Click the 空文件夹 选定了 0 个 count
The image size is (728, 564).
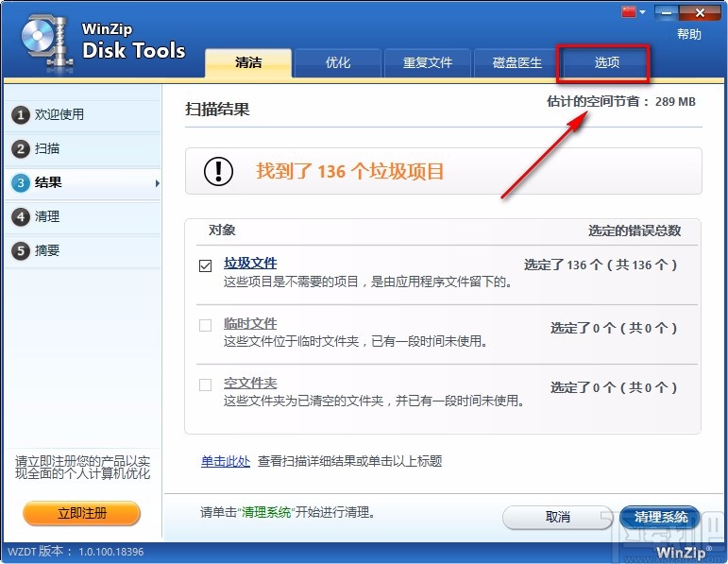[614, 387]
